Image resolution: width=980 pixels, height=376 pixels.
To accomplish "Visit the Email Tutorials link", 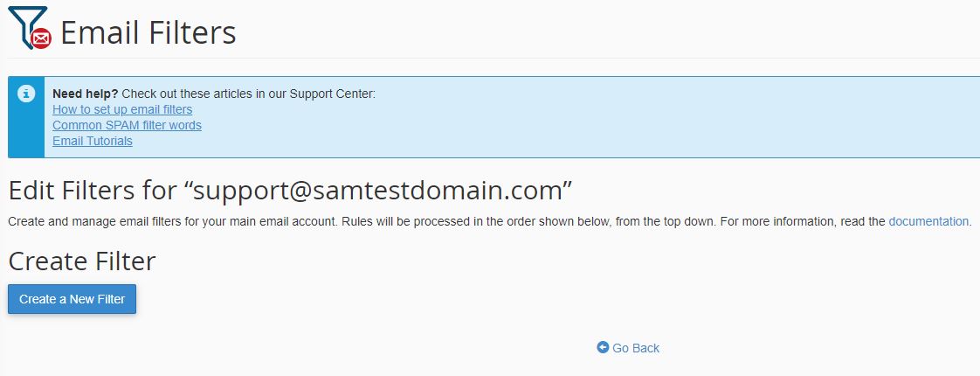I will point(93,141).
